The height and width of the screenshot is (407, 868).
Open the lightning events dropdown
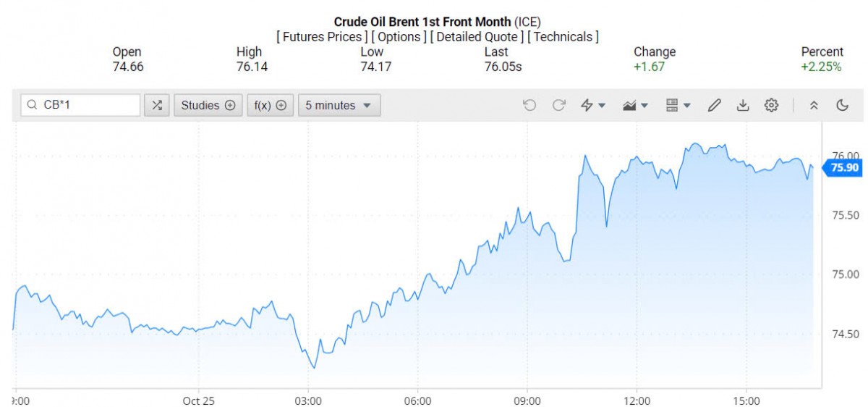[593, 105]
